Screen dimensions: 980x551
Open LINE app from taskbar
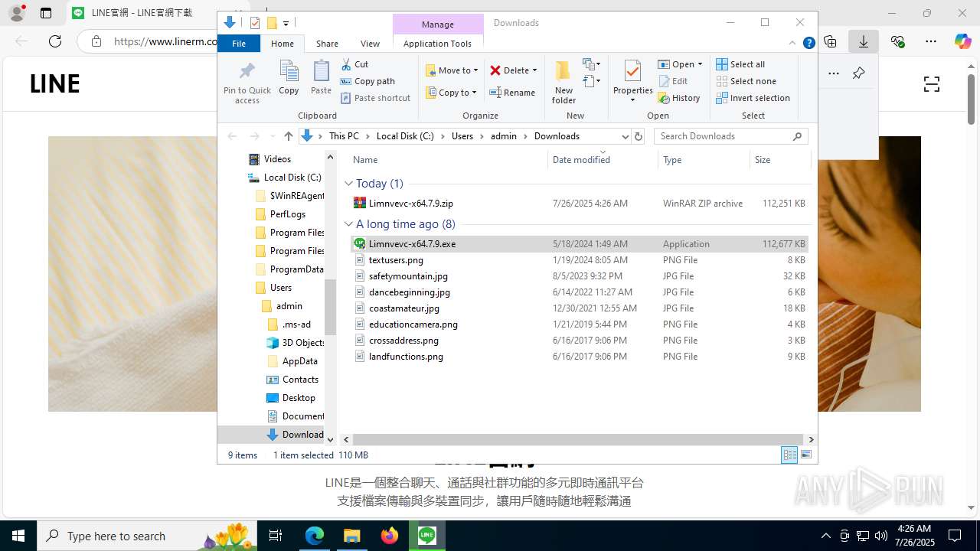coord(426,536)
